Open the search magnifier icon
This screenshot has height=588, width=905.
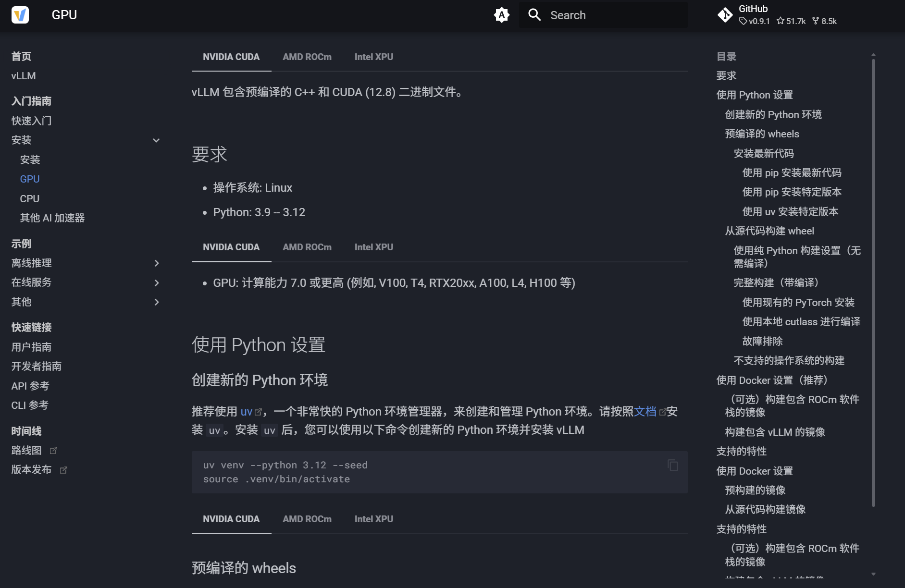tap(534, 15)
